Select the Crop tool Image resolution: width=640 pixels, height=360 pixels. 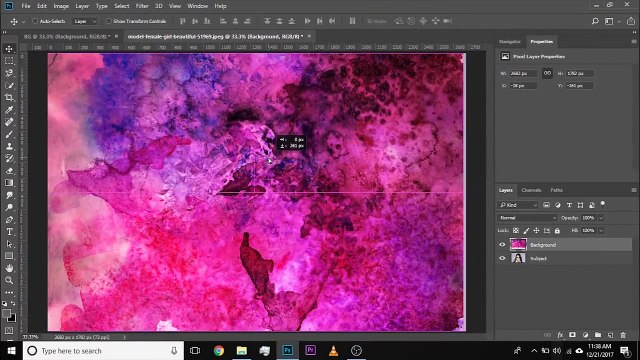click(9, 98)
